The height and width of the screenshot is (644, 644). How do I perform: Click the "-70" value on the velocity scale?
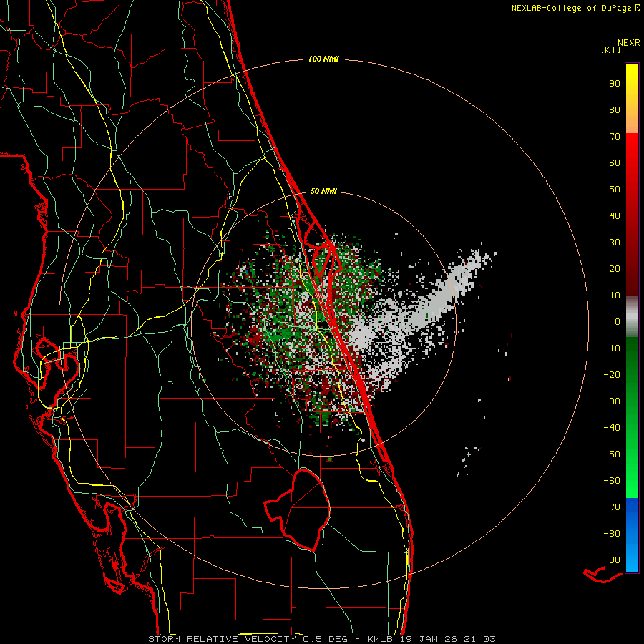pyautogui.click(x=612, y=507)
